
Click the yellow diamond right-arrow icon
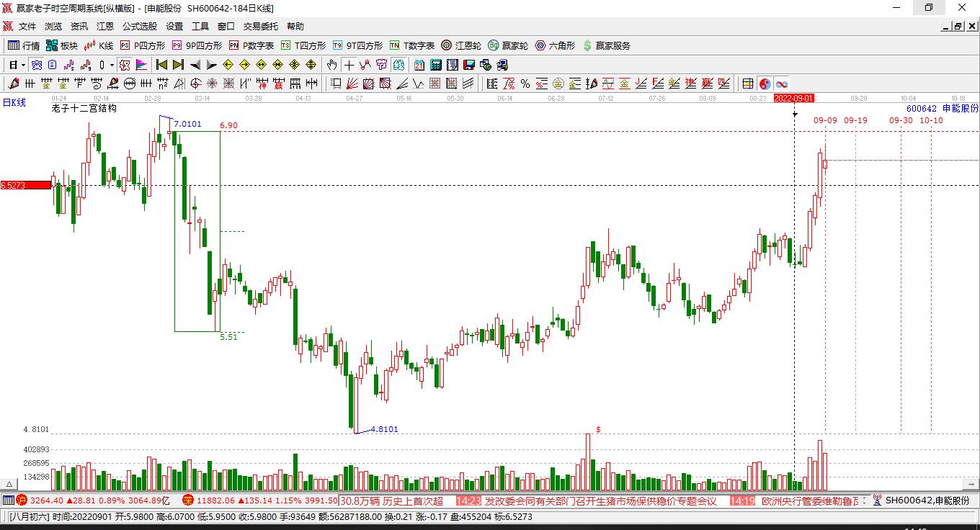[x=244, y=65]
